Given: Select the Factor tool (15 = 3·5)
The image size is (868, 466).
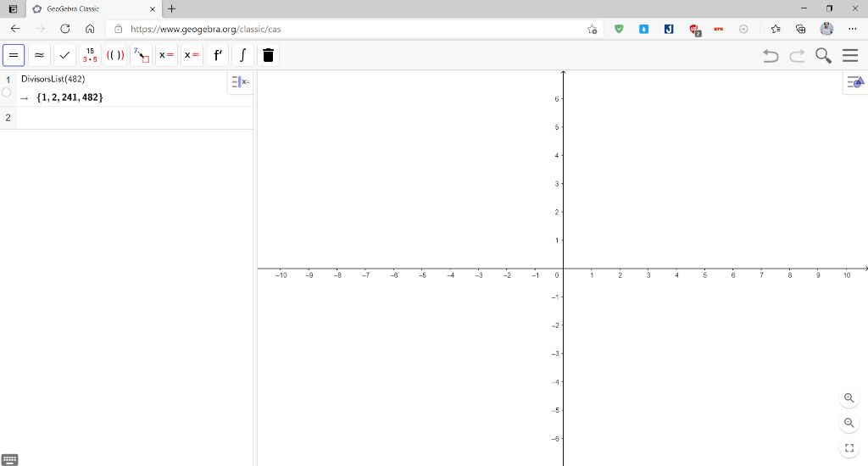Looking at the screenshot, I should [x=90, y=55].
